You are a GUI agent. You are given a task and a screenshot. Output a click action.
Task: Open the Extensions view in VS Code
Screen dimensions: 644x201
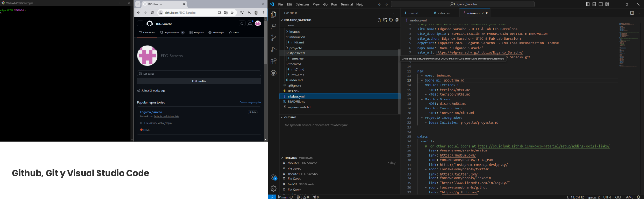pos(273,61)
